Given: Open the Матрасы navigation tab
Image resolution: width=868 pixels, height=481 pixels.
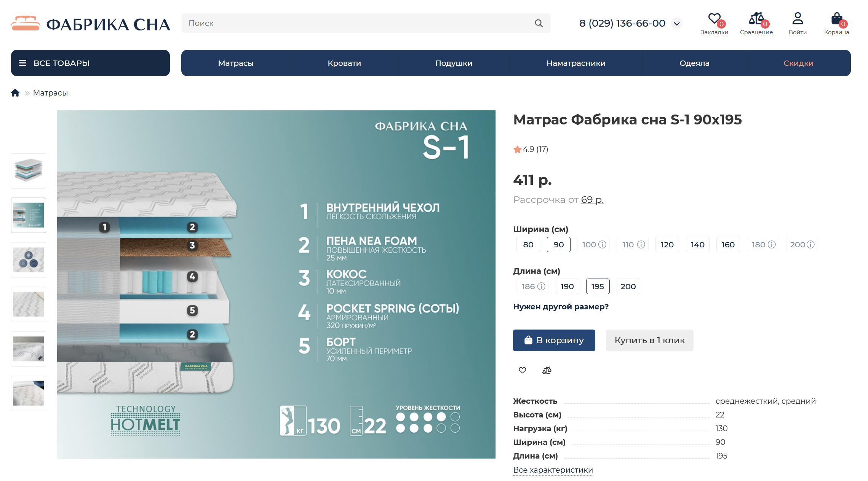Looking at the screenshot, I should click(x=236, y=63).
